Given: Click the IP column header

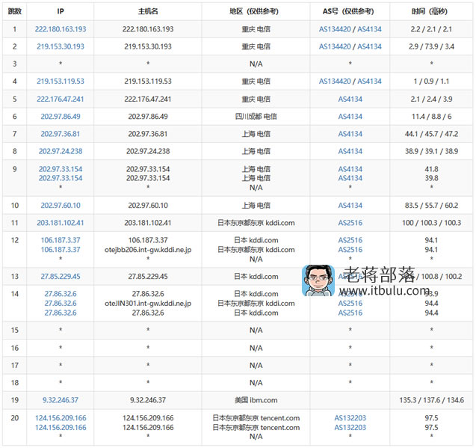Looking at the screenshot, I should tap(61, 11).
